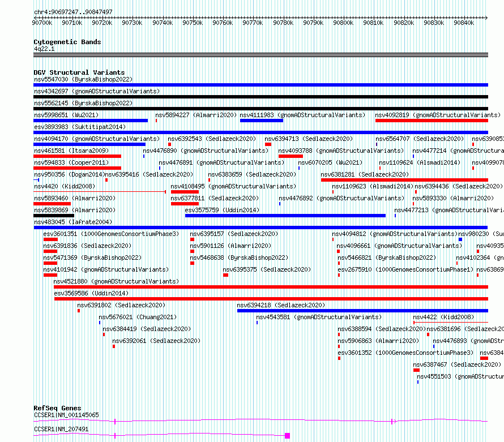The image size is (504, 442).
Task: Click the nsv5906863 (Almarri2020) label
Action: [378, 341]
